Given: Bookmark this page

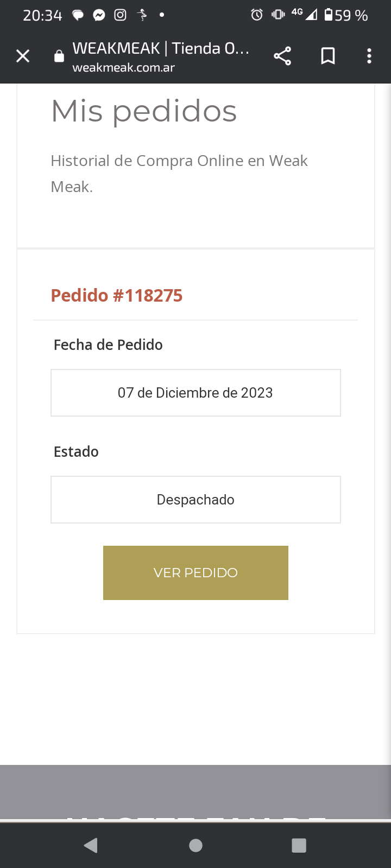Looking at the screenshot, I should coord(328,56).
